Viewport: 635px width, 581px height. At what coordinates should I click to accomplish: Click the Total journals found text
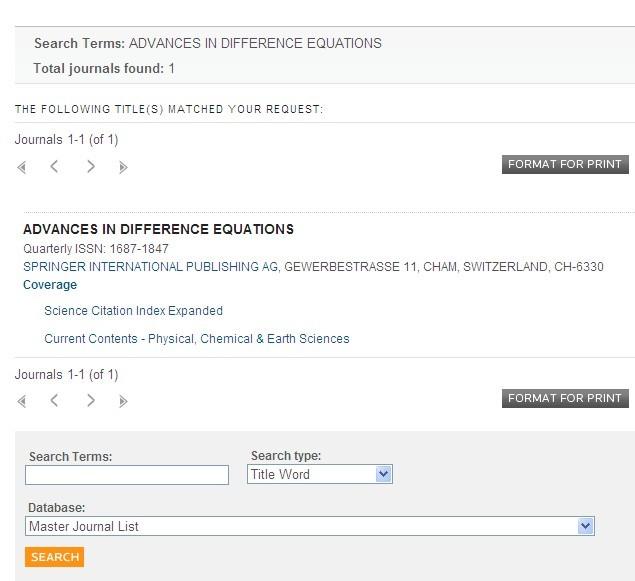click(x=104, y=69)
